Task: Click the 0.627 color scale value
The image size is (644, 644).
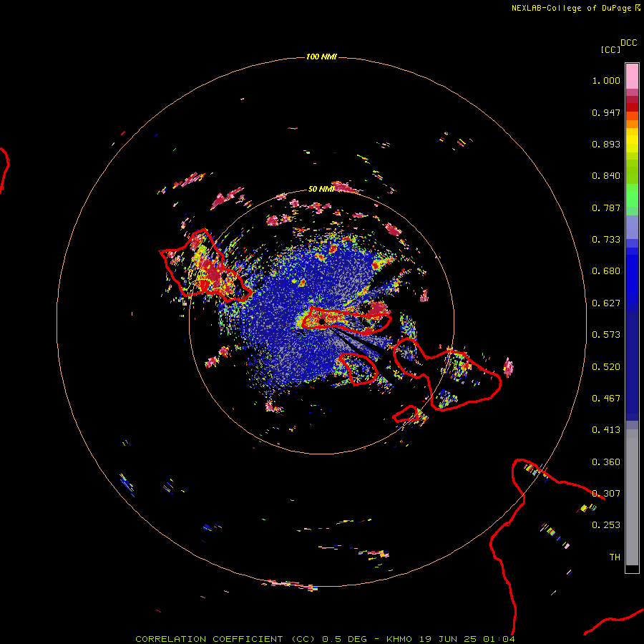Action: pos(606,303)
